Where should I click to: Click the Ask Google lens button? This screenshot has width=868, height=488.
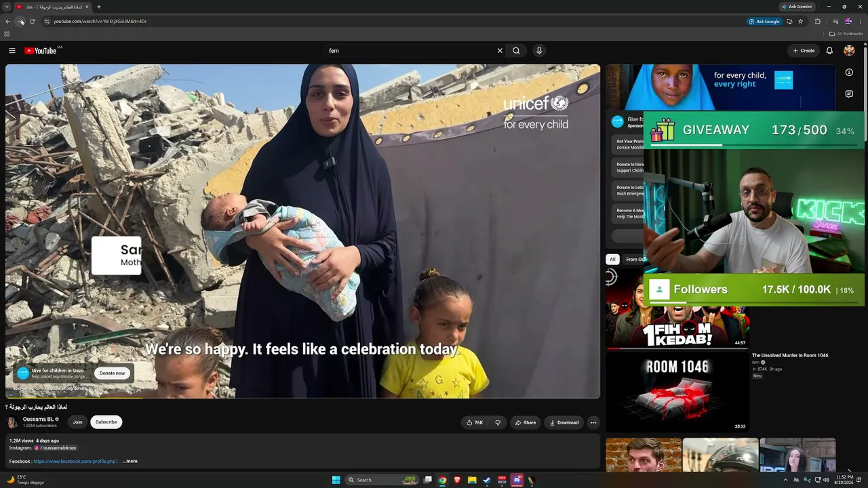pyautogui.click(x=764, y=21)
